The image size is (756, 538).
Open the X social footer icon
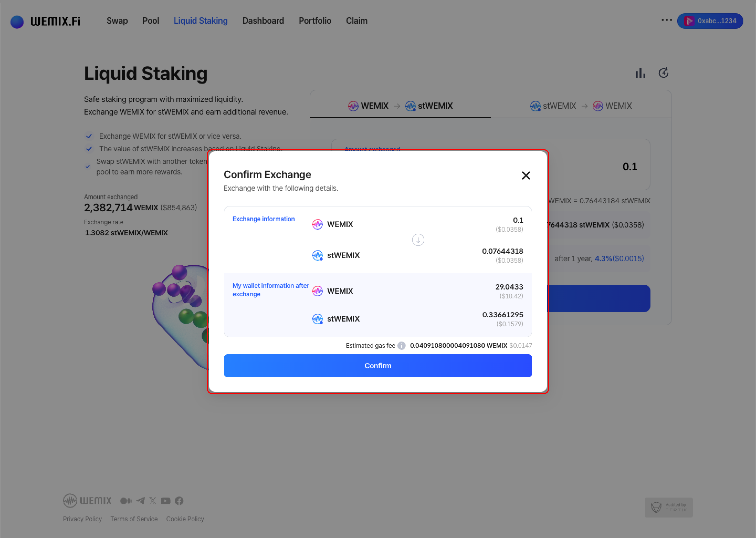[153, 500]
